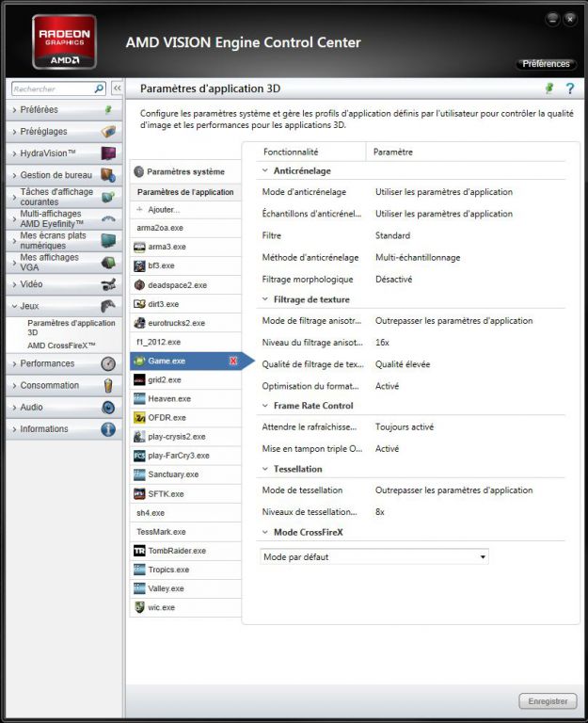Select Sanctuary.exe in application list

pyautogui.click(x=185, y=474)
